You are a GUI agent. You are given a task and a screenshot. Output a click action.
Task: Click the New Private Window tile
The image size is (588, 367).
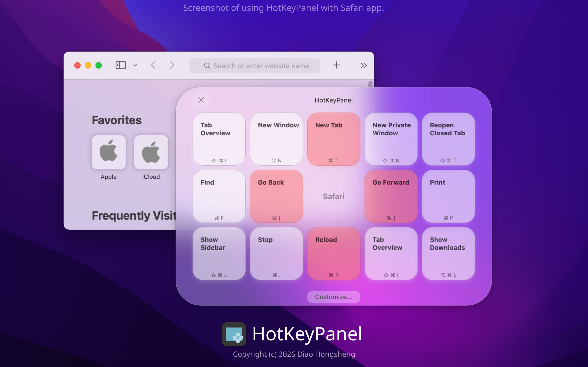(x=391, y=139)
